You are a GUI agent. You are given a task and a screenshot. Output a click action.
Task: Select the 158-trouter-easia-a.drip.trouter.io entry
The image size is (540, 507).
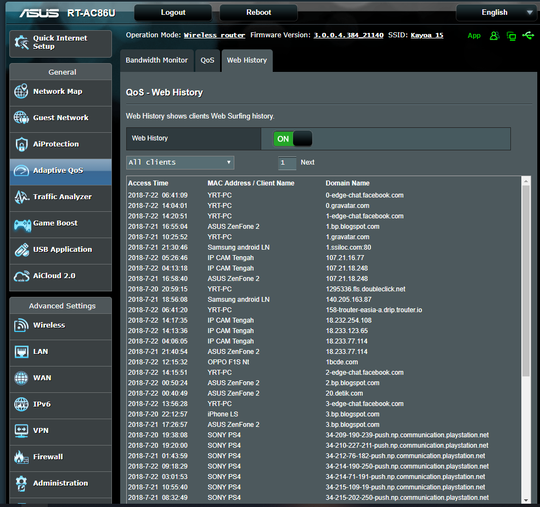click(x=374, y=310)
